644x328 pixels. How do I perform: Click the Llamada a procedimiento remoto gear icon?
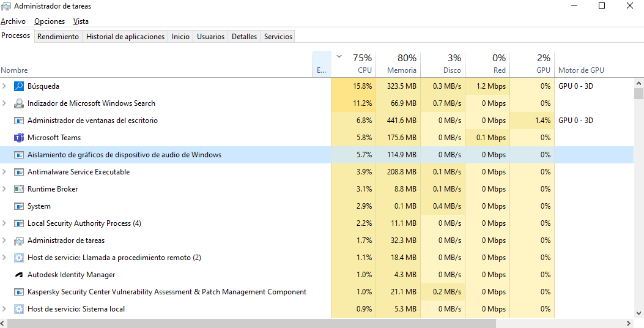pyautogui.click(x=19, y=258)
